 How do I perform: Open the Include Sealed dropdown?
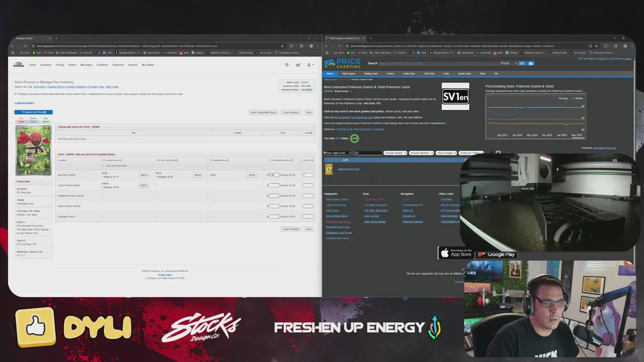[x=395, y=153]
